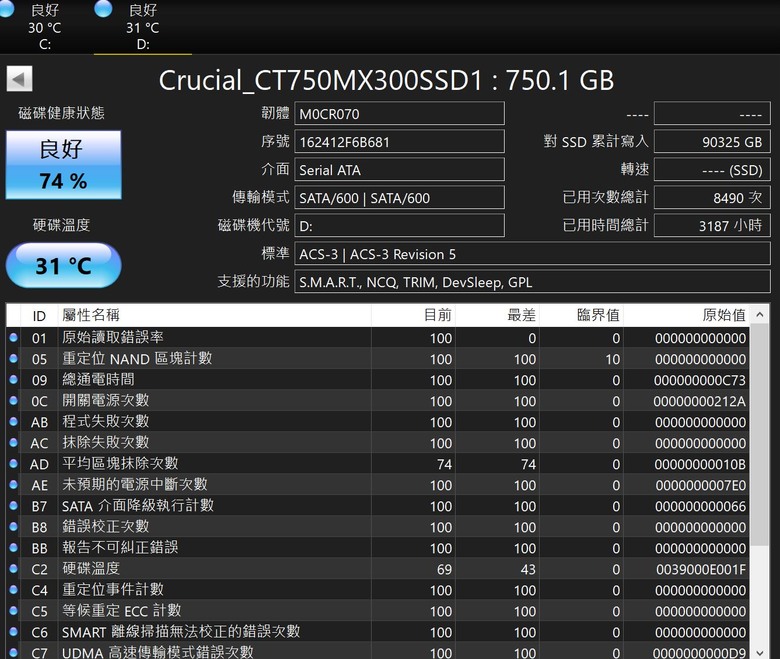Select the 抹除失敗次數 attribute row

(x=378, y=443)
